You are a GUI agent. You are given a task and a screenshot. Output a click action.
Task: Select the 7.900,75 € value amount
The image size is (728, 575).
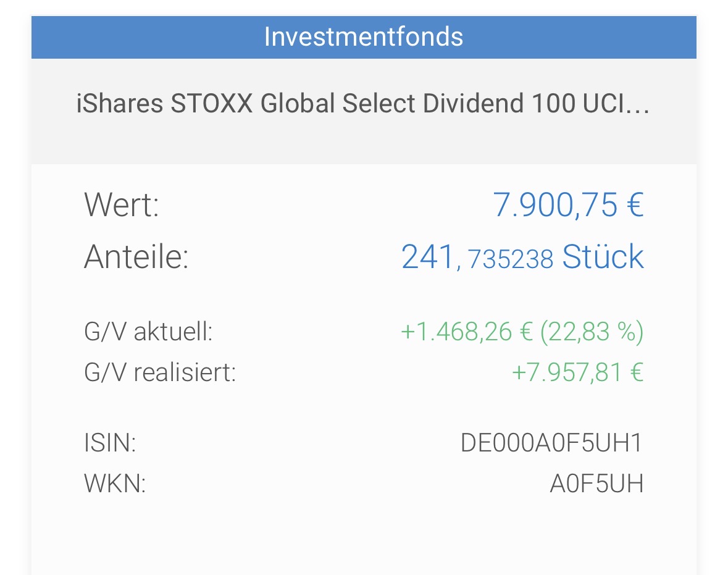pyautogui.click(x=568, y=205)
